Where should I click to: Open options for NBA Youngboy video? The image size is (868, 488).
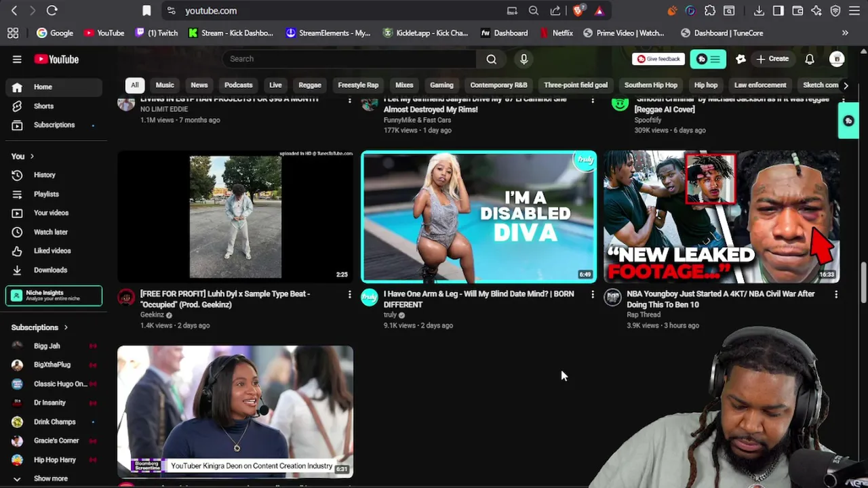click(835, 294)
